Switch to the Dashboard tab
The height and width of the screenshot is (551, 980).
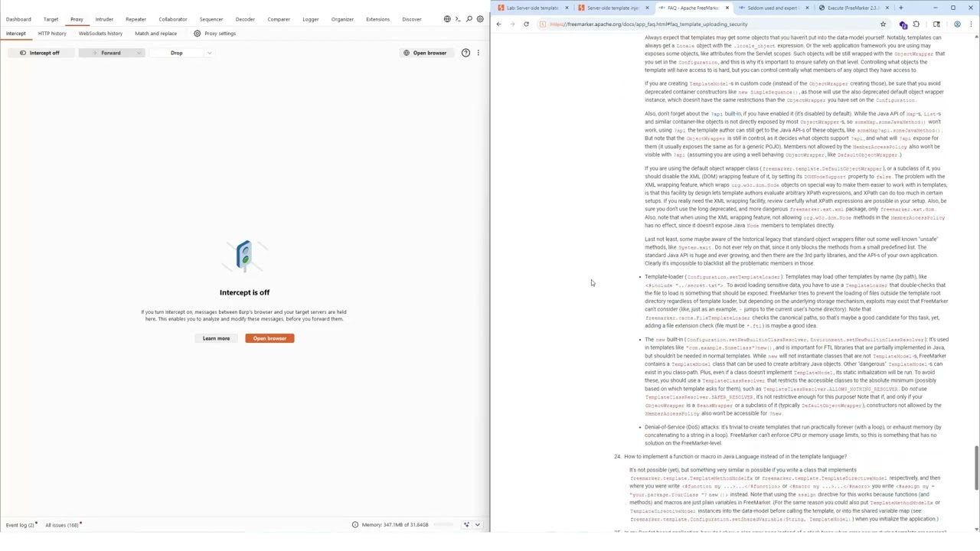(18, 19)
